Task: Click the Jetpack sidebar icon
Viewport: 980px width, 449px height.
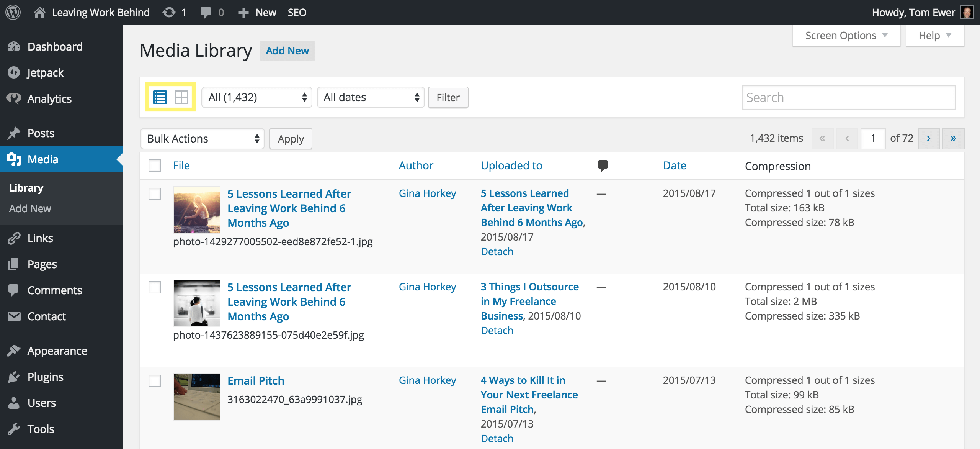Action: 15,72
